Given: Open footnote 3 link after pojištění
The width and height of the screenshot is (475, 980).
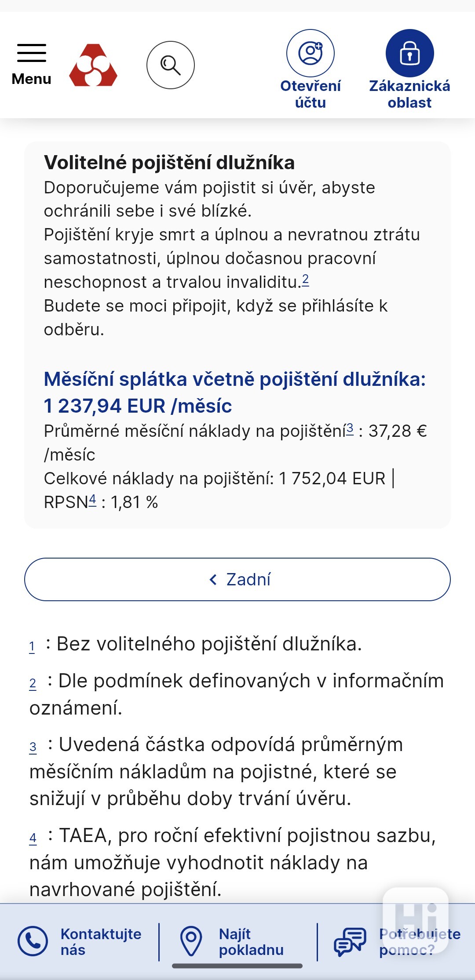Looking at the screenshot, I should [350, 428].
